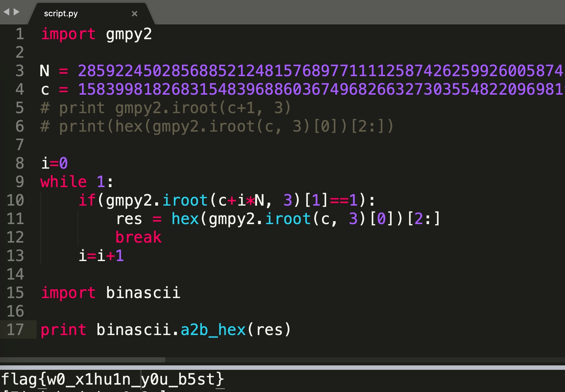The width and height of the screenshot is (565, 392).
Task: Click the N variable's long number value
Action: click(321, 71)
